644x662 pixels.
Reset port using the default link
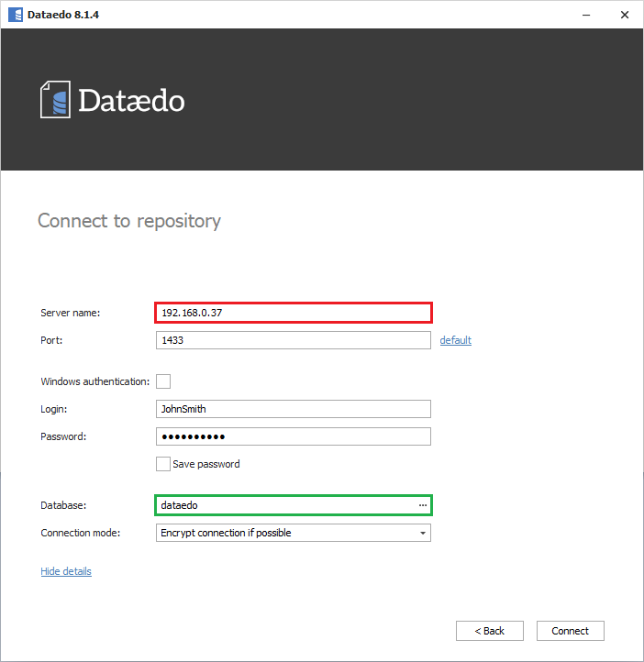[x=455, y=340]
